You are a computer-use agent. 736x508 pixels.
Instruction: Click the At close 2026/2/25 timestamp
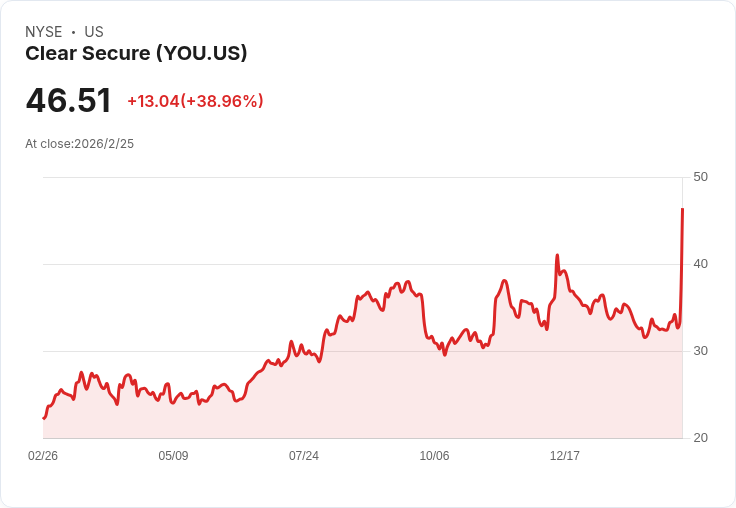79,144
